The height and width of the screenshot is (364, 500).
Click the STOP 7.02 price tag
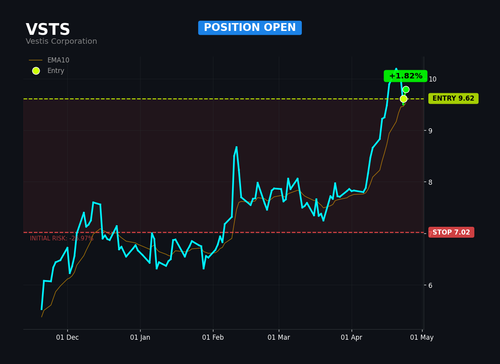[451, 232]
